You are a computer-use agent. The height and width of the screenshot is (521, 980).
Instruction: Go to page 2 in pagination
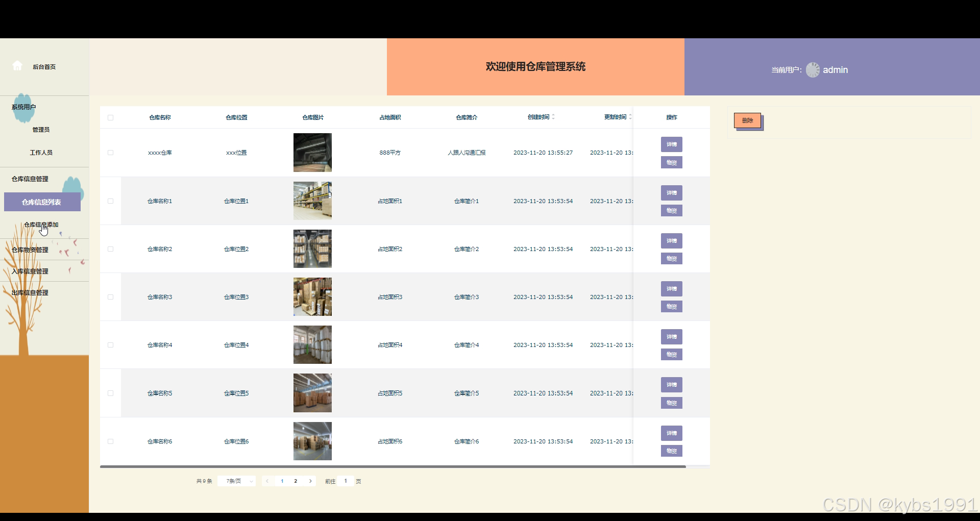tap(296, 481)
